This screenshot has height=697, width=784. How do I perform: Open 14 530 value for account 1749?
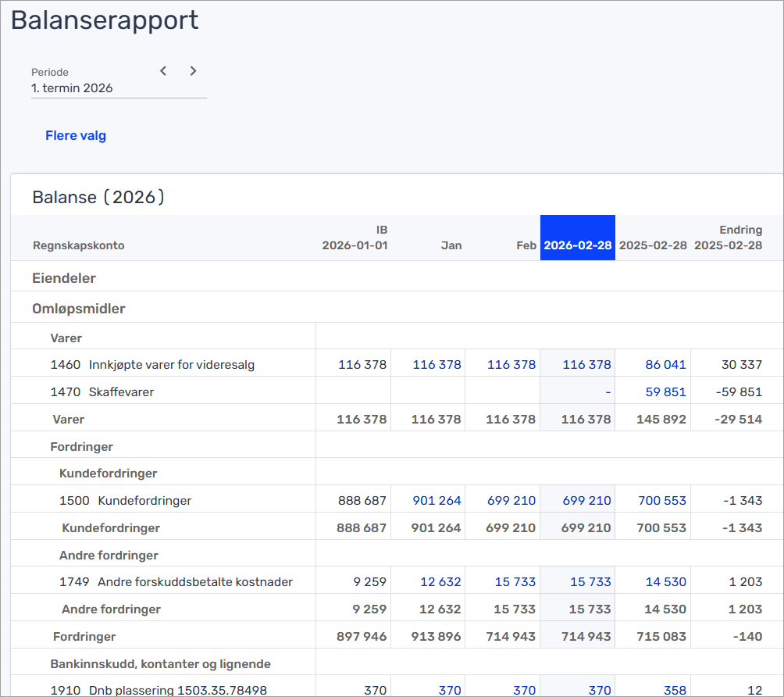tap(666, 582)
